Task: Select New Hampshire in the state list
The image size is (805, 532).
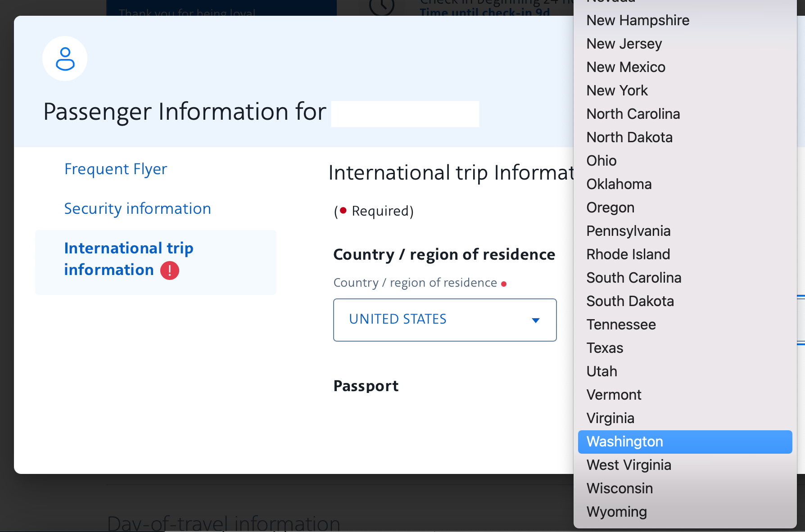Action: (x=638, y=20)
